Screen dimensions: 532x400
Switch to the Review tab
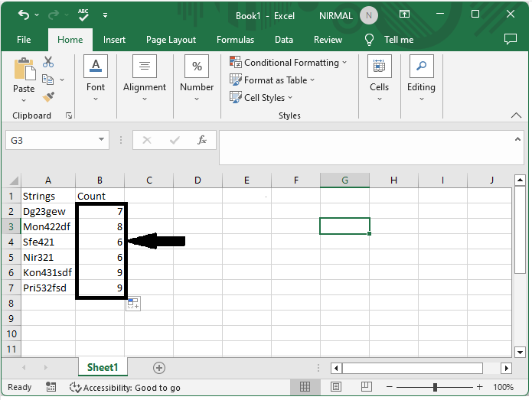click(328, 40)
